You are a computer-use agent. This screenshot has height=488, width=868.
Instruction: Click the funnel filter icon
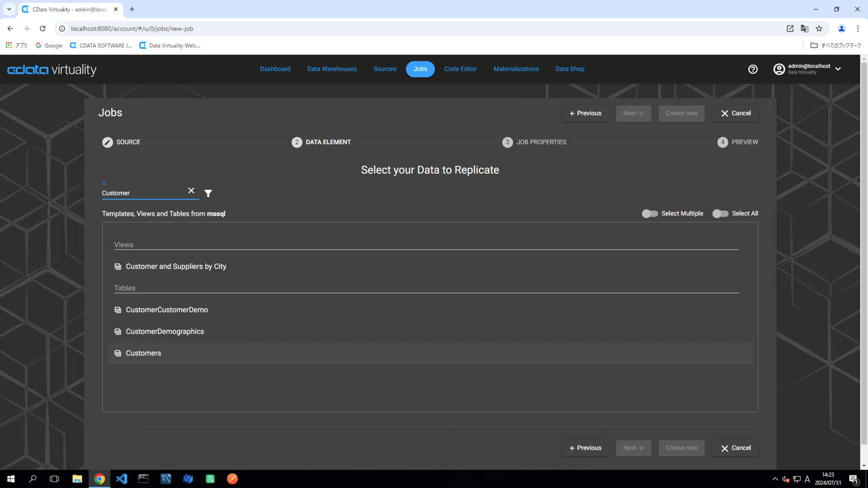pos(208,193)
